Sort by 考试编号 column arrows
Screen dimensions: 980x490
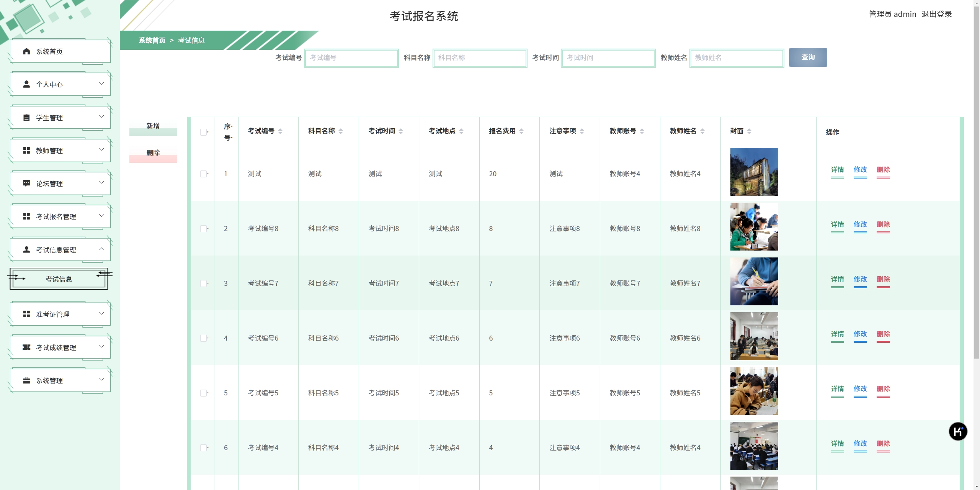pos(280,131)
